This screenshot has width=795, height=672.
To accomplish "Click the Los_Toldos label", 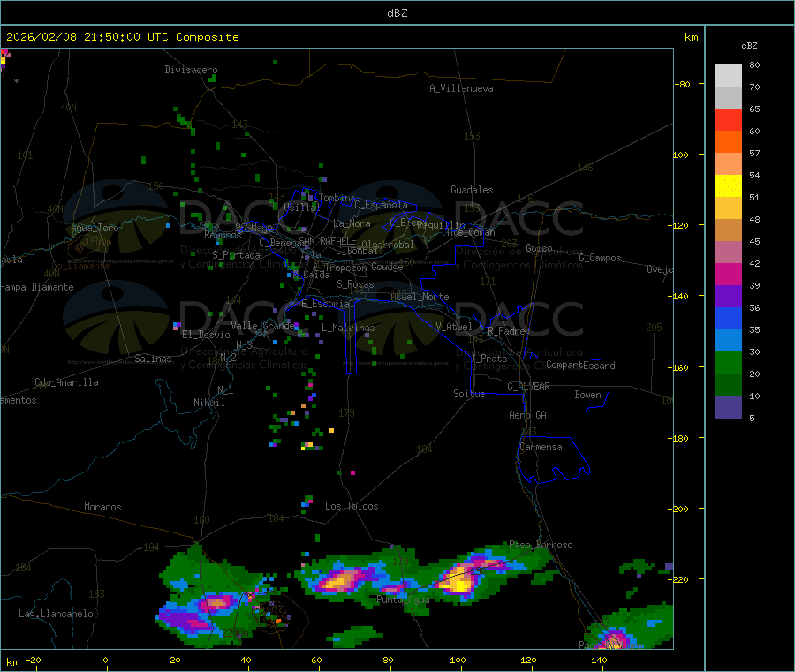I will (x=352, y=506).
